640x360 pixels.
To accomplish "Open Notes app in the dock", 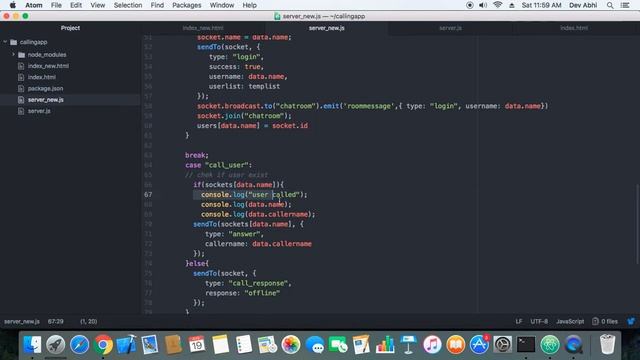I will coord(220,345).
